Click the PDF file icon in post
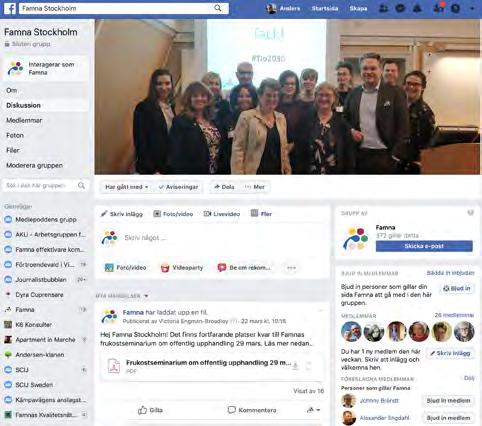Image resolution: width=482 pixels, height=426 pixels. pyautogui.click(x=114, y=366)
